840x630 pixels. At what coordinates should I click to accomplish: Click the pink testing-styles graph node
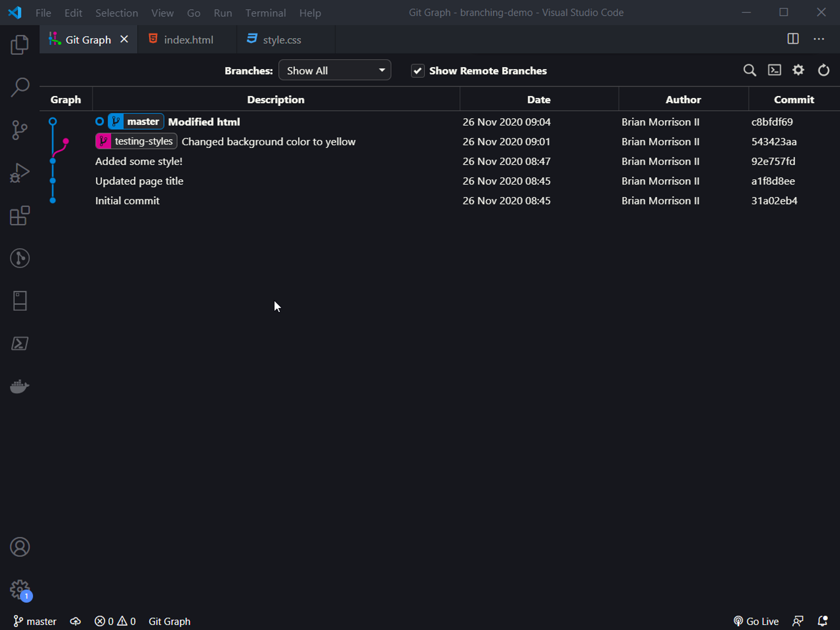[x=66, y=142]
